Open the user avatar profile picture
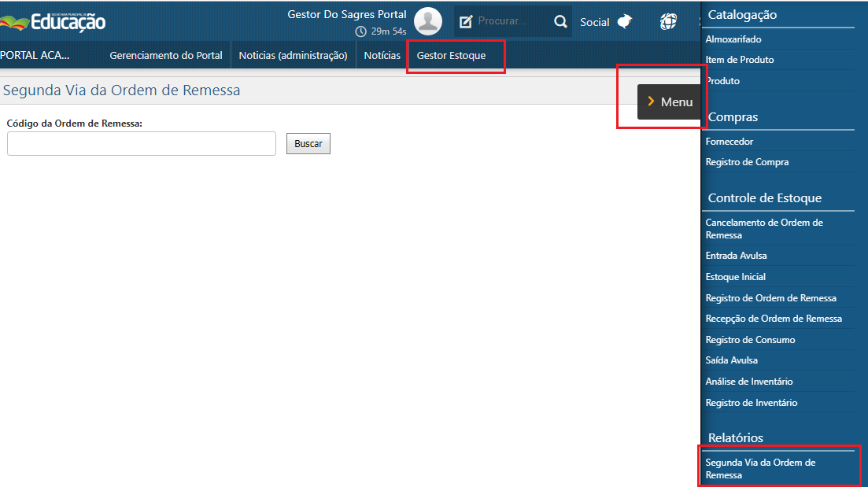Image resolution: width=868 pixels, height=487 pixels. pyautogui.click(x=428, y=21)
